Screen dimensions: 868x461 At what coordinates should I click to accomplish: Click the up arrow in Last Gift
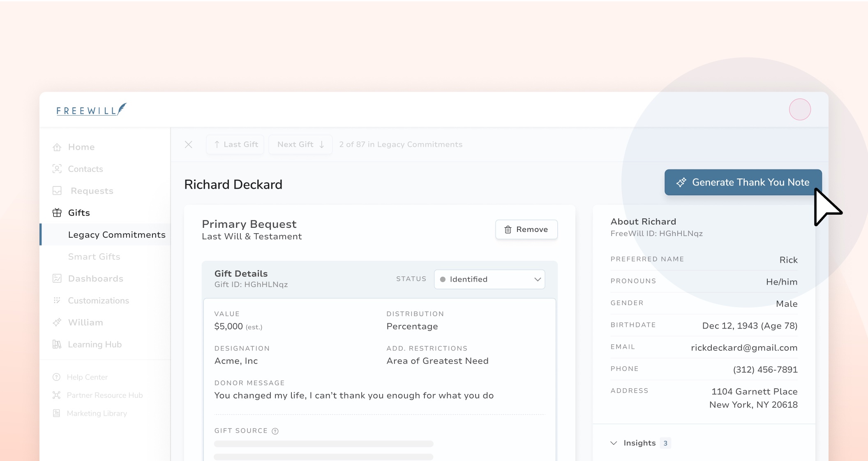217,144
